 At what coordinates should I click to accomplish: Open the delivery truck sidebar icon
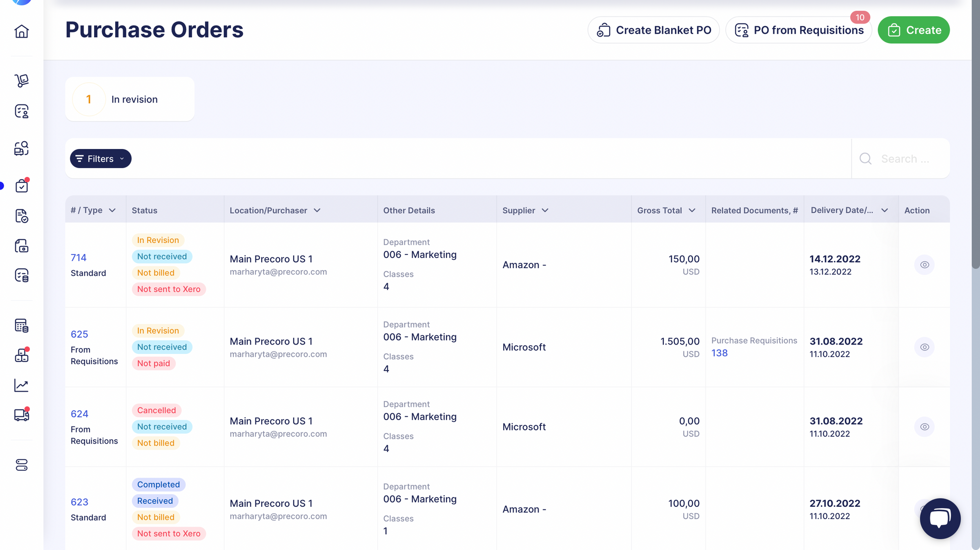pyautogui.click(x=22, y=415)
